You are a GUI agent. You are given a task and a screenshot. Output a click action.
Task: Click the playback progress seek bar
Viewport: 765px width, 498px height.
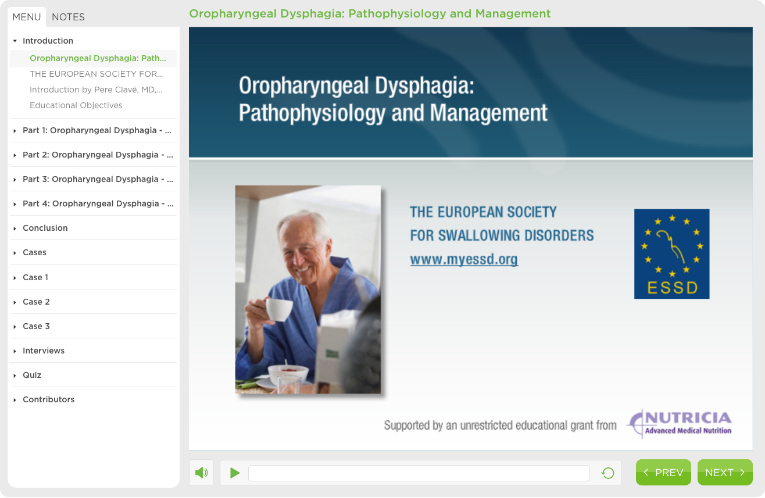coord(419,473)
